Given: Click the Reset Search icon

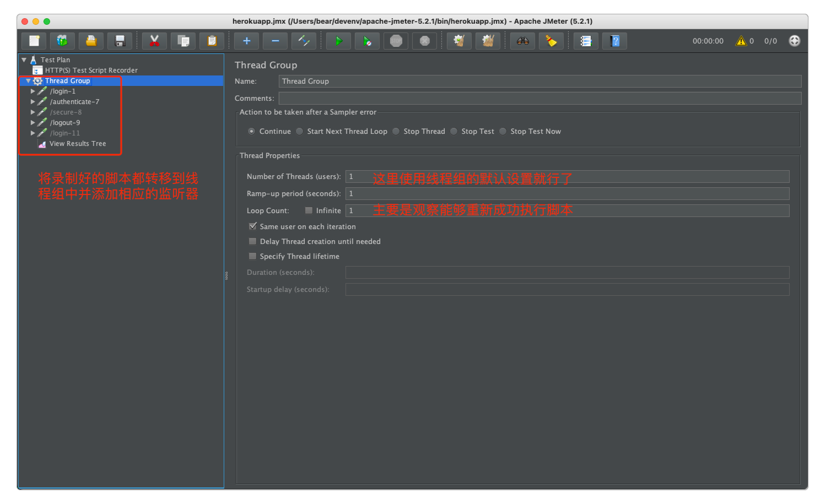Looking at the screenshot, I should [551, 41].
